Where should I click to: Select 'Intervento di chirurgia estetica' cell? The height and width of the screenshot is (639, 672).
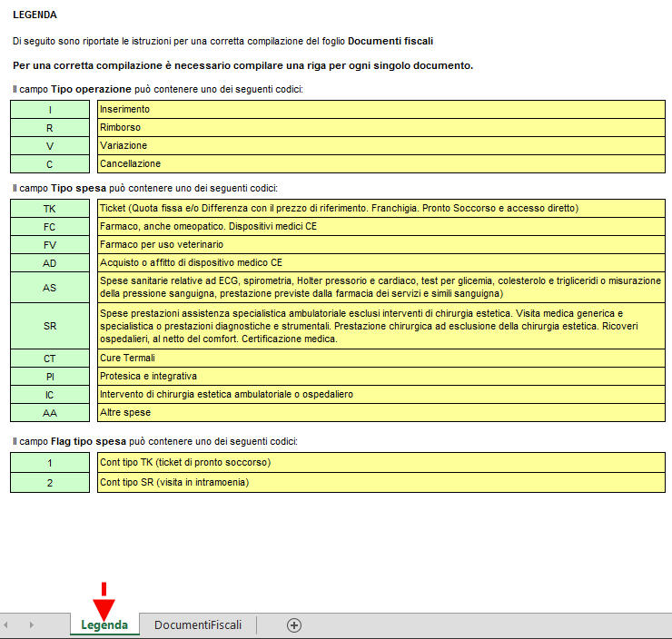point(381,395)
